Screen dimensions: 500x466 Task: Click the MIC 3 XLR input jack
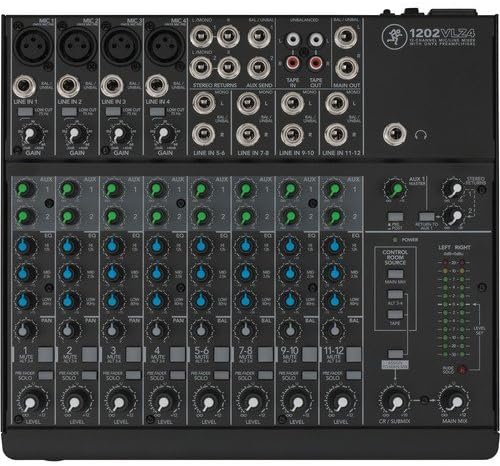[x=121, y=45]
